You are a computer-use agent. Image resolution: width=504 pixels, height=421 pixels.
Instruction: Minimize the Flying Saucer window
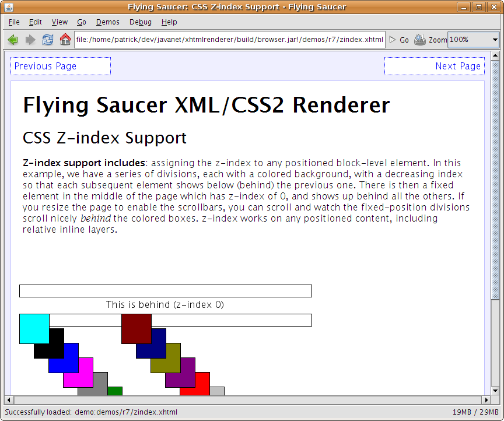click(x=464, y=7)
